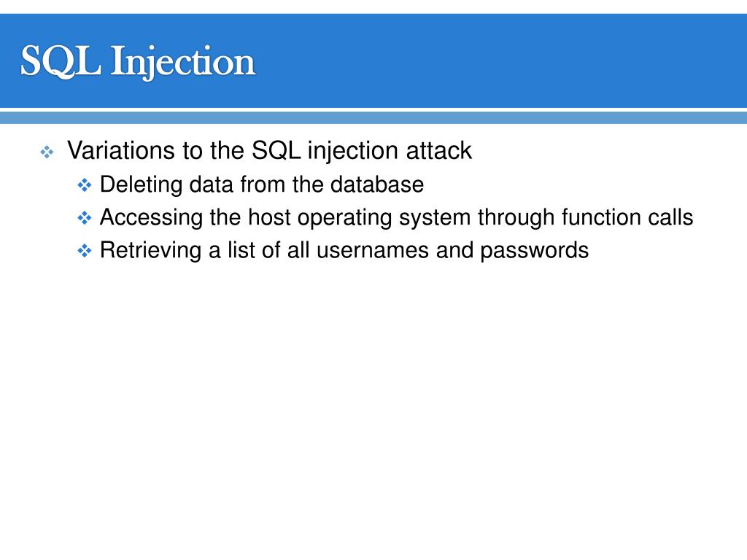Select the word Variations in main bullet
The height and width of the screenshot is (560, 747).
pyautogui.click(x=121, y=150)
